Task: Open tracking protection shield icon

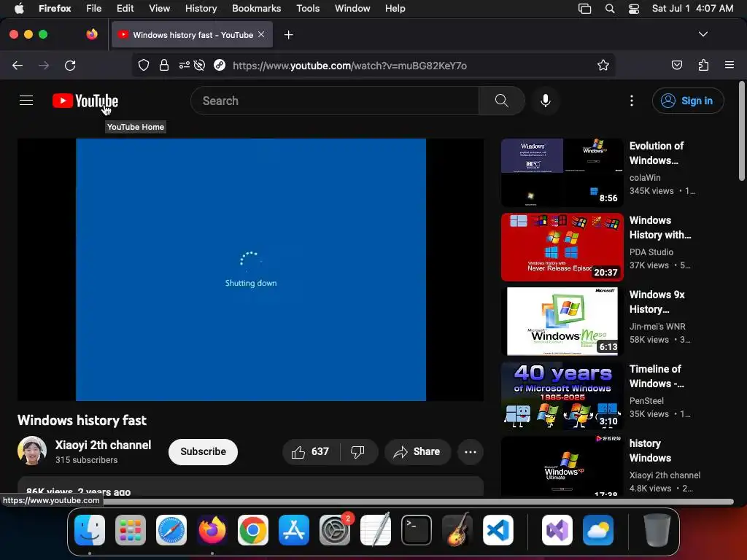Action: click(144, 65)
